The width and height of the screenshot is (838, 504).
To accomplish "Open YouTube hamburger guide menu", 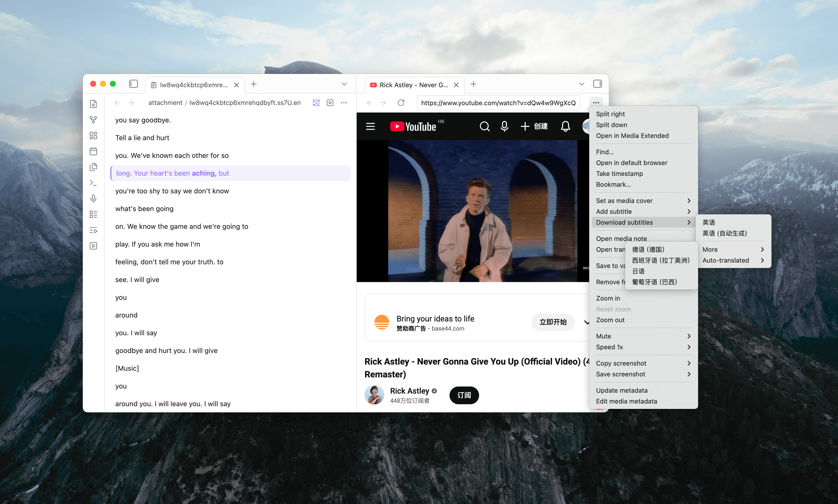I will [370, 127].
